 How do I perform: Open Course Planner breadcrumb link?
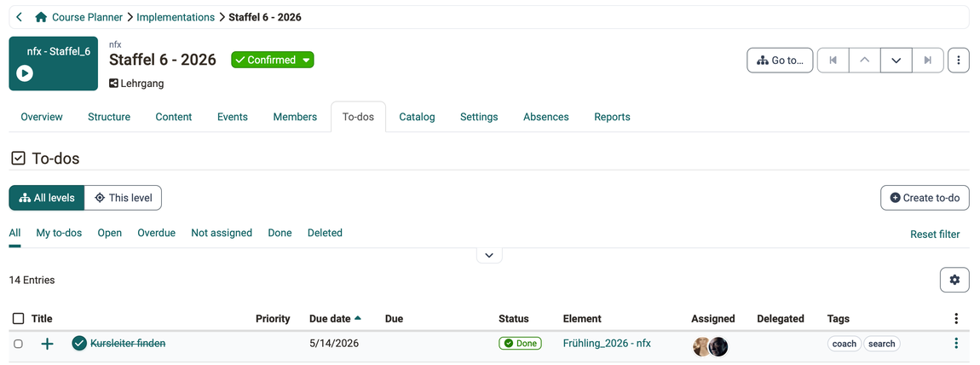tap(88, 18)
